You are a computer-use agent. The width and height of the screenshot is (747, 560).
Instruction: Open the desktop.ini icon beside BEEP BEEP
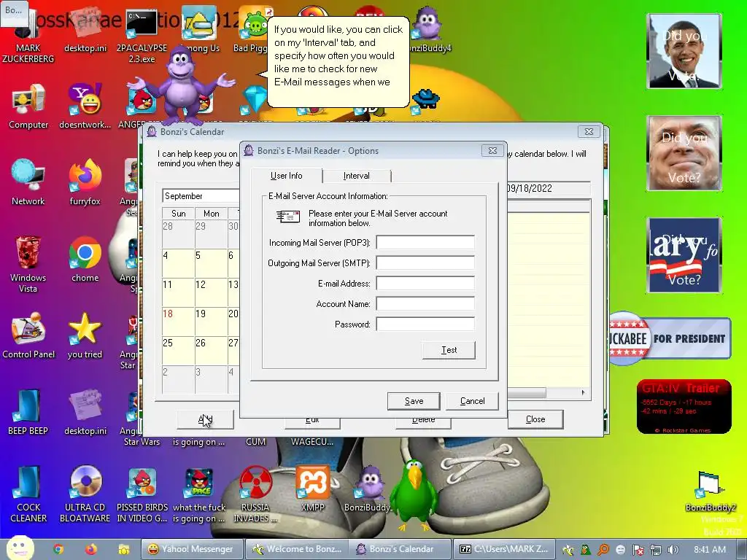click(x=85, y=413)
